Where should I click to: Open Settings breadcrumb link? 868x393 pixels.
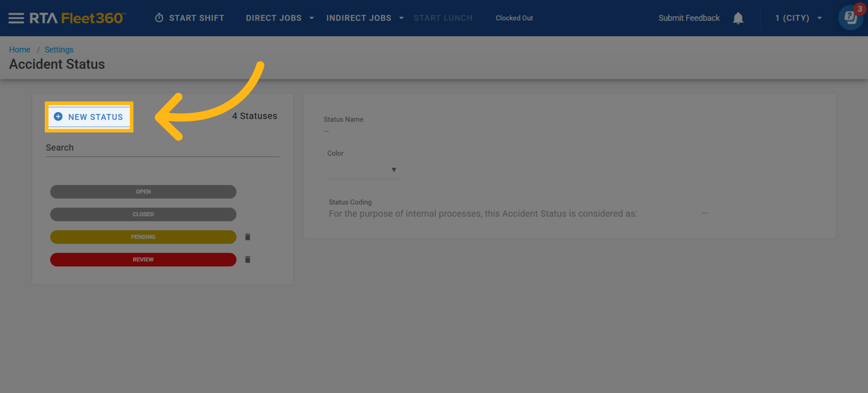click(59, 50)
